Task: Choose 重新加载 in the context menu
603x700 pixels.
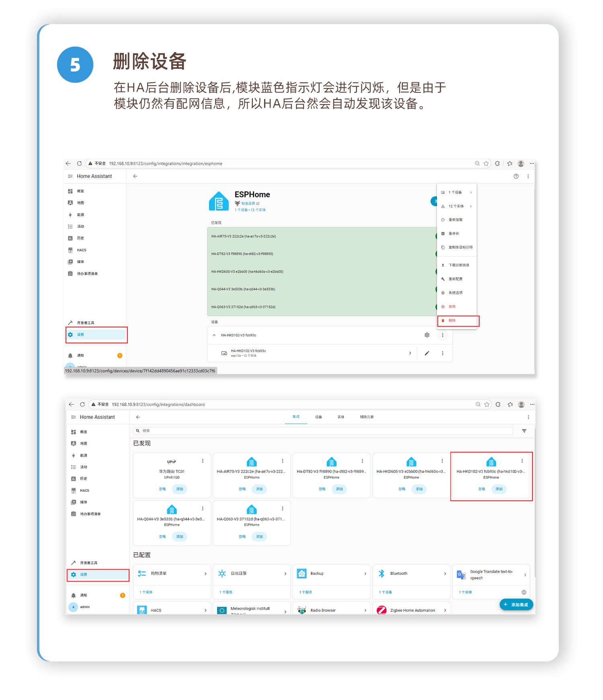Action: coord(457,220)
